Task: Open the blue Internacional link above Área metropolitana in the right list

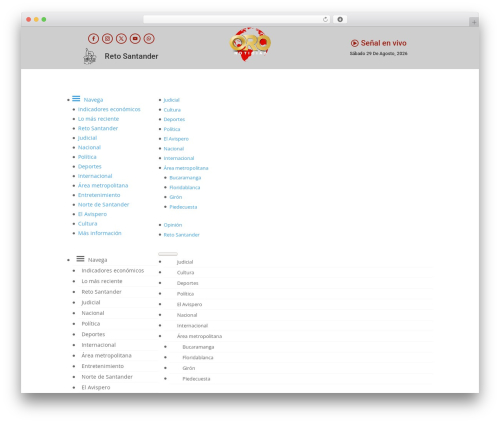Action: (x=179, y=158)
